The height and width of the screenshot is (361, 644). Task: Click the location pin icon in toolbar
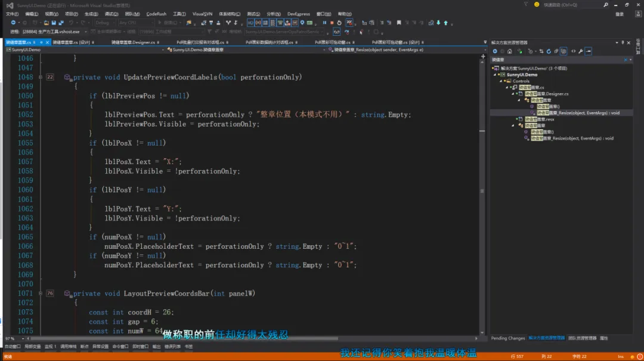[x=302, y=23]
